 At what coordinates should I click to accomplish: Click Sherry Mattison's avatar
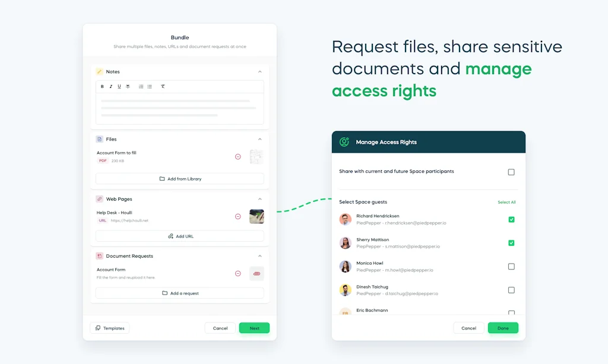(345, 243)
